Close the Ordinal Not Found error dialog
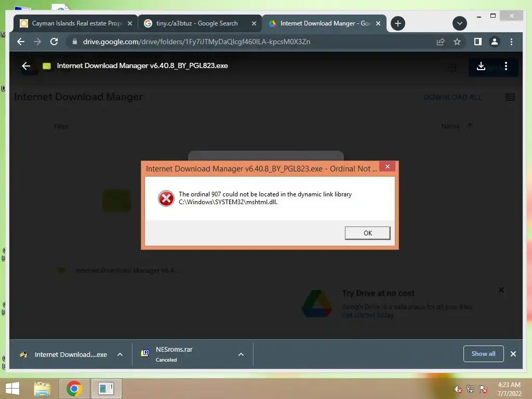Screen dimensions: 532x399 point(388,167)
